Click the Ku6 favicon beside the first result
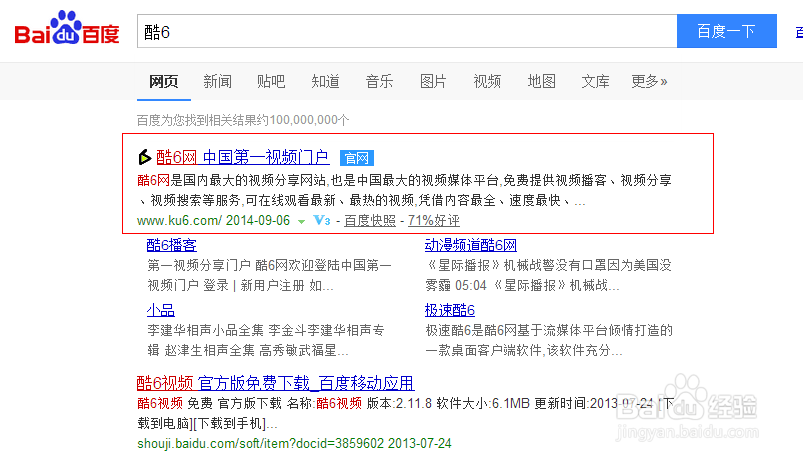This screenshot has width=803, height=460. [144, 157]
